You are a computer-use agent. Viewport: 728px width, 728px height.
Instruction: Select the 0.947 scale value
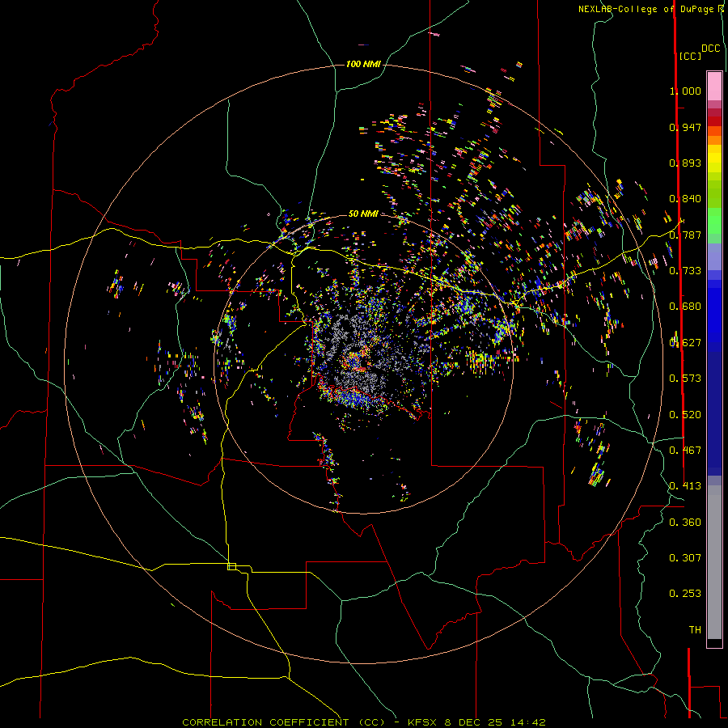(685, 127)
